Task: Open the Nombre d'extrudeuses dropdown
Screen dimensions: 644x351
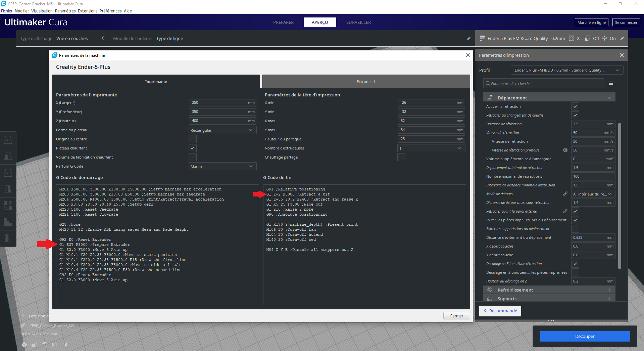Action: (431, 148)
